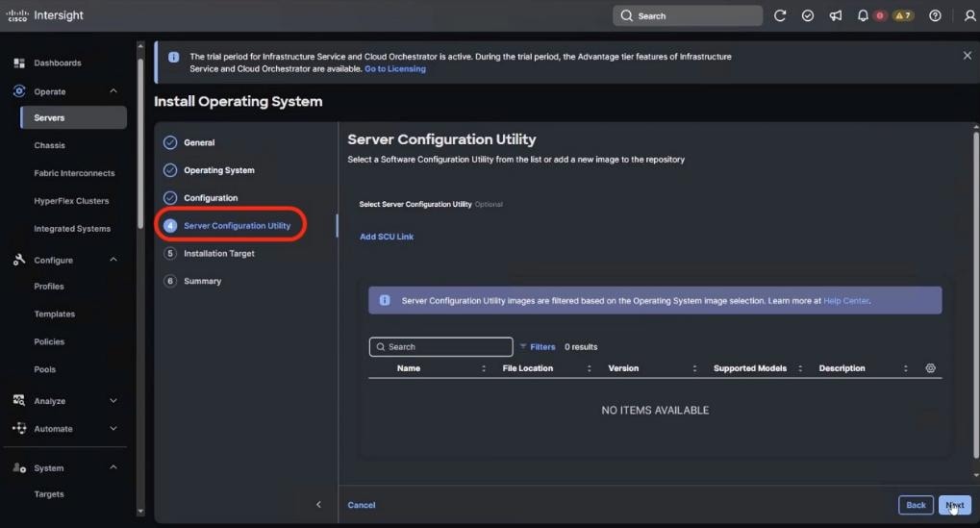
Task: Collapse the Operate section chevron
Action: click(113, 91)
